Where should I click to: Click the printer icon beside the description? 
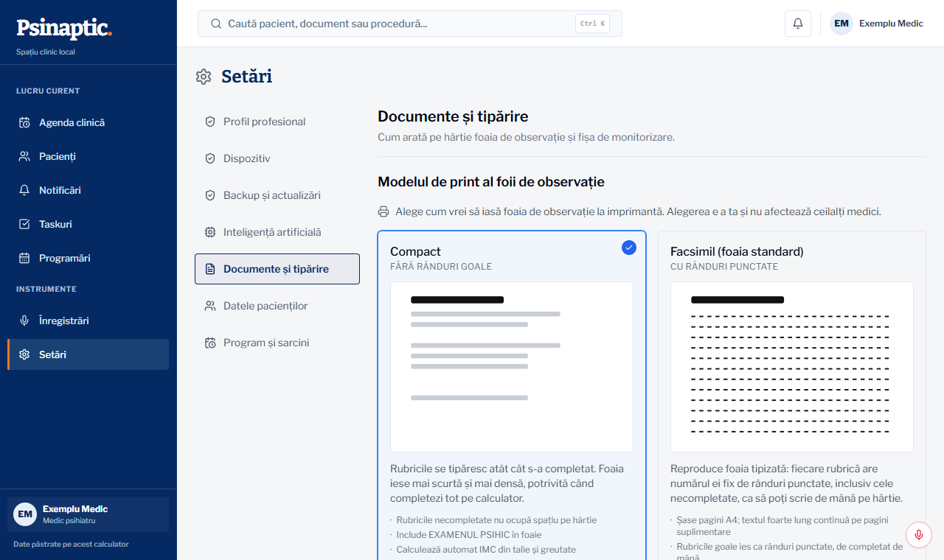point(383,211)
